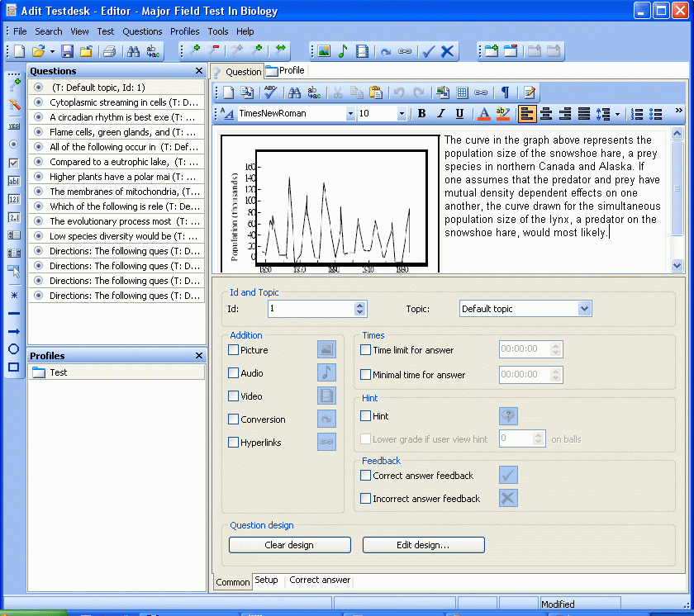
Task: Click the blue checkmark toolbar icon
Action: tap(428, 51)
